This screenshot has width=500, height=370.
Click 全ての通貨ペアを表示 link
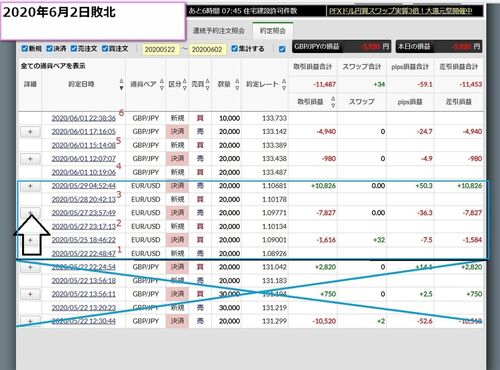coord(53,66)
